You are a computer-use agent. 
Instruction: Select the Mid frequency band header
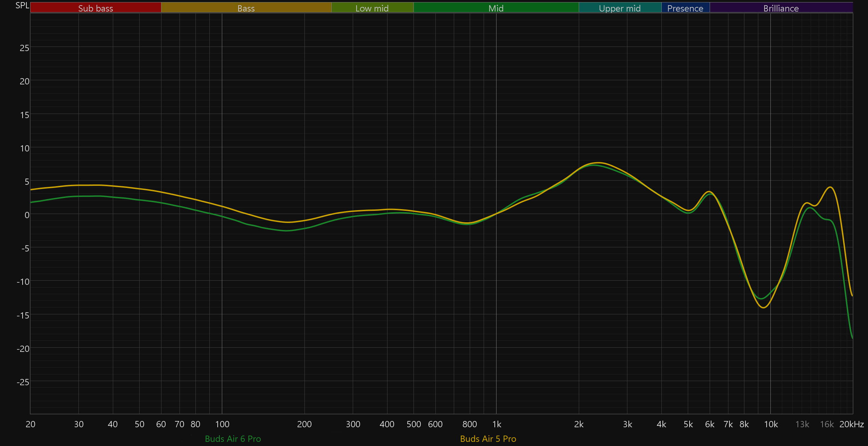click(496, 8)
